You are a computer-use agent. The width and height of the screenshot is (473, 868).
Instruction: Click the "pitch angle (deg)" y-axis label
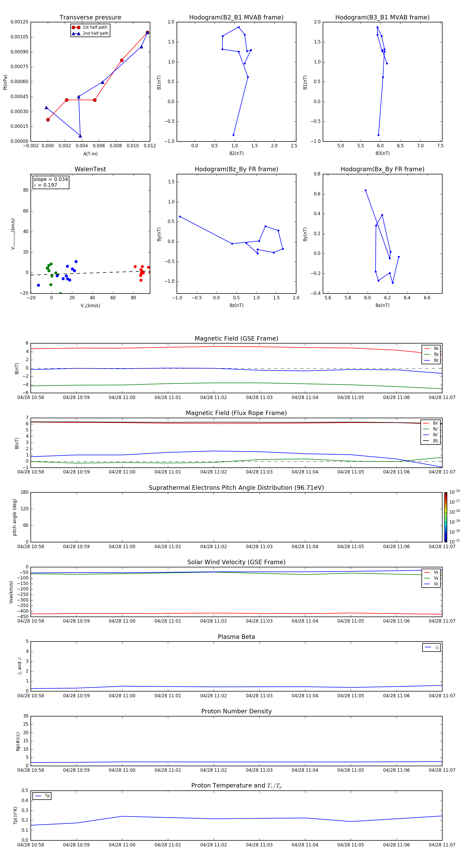(14, 517)
